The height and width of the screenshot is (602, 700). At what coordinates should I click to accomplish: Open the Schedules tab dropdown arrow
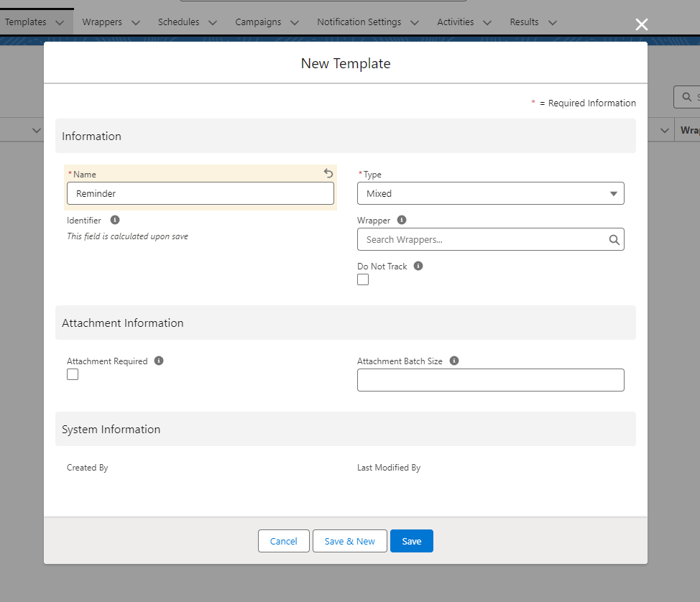tap(213, 23)
